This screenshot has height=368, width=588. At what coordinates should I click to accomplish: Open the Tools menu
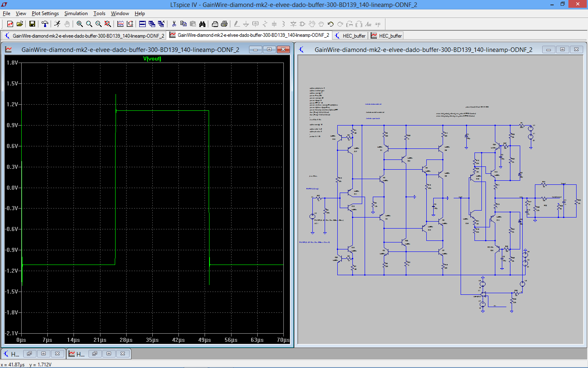[x=99, y=13]
